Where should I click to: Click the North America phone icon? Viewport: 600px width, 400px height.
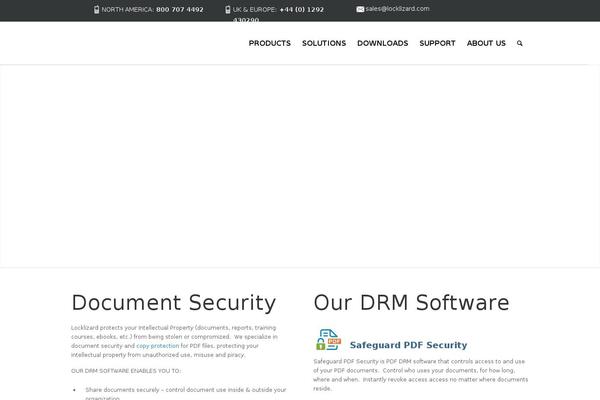96,10
